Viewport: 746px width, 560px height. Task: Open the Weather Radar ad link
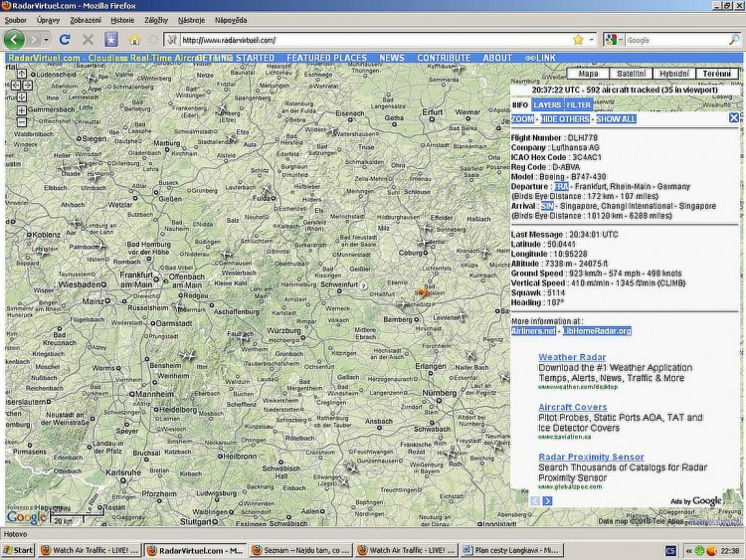[572, 357]
